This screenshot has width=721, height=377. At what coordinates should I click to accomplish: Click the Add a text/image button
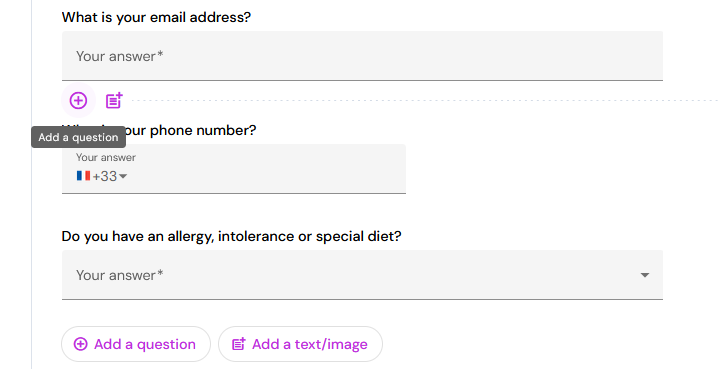point(300,344)
